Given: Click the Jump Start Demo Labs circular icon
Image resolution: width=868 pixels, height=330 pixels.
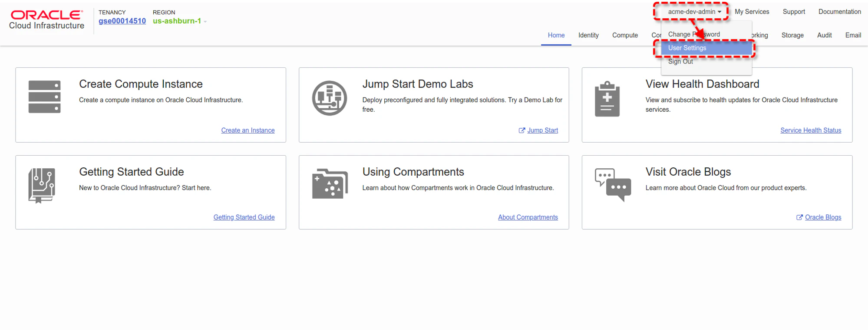Looking at the screenshot, I should (x=330, y=98).
